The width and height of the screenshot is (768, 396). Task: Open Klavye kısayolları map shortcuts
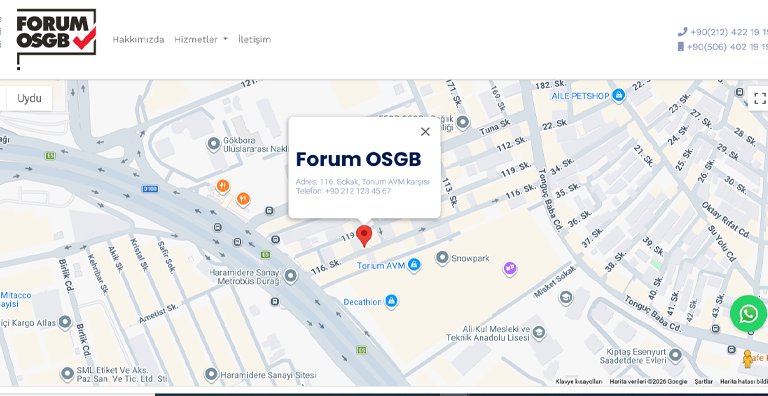(x=579, y=381)
